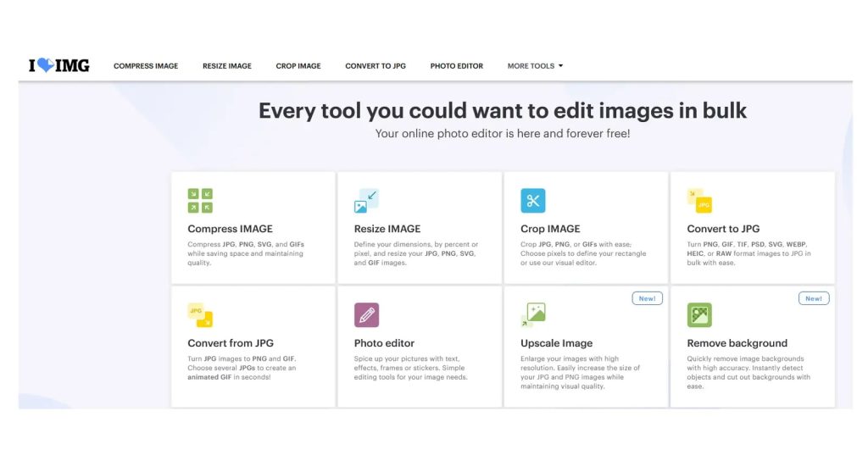Click the 'Define your dimensions' description text
Screen dimensions: 868x461
415,253
